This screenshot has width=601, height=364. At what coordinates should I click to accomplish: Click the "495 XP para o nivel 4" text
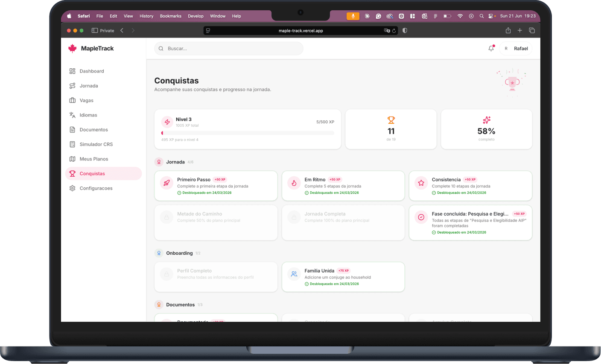click(180, 140)
